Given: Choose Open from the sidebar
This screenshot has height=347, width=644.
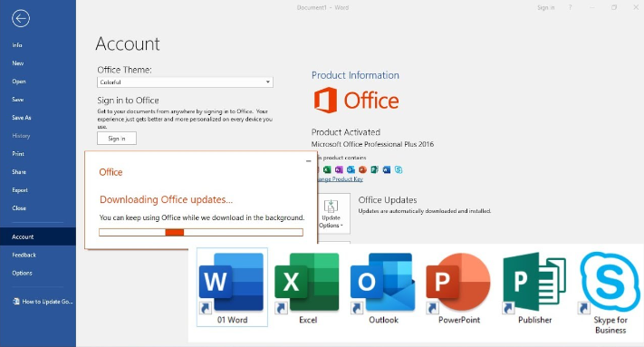Looking at the screenshot, I should [19, 82].
